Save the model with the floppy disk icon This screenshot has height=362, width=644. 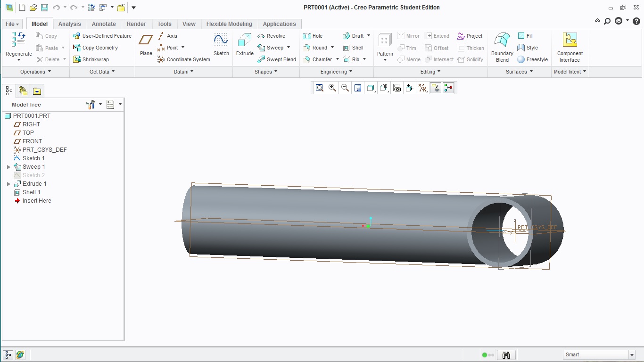click(x=44, y=8)
